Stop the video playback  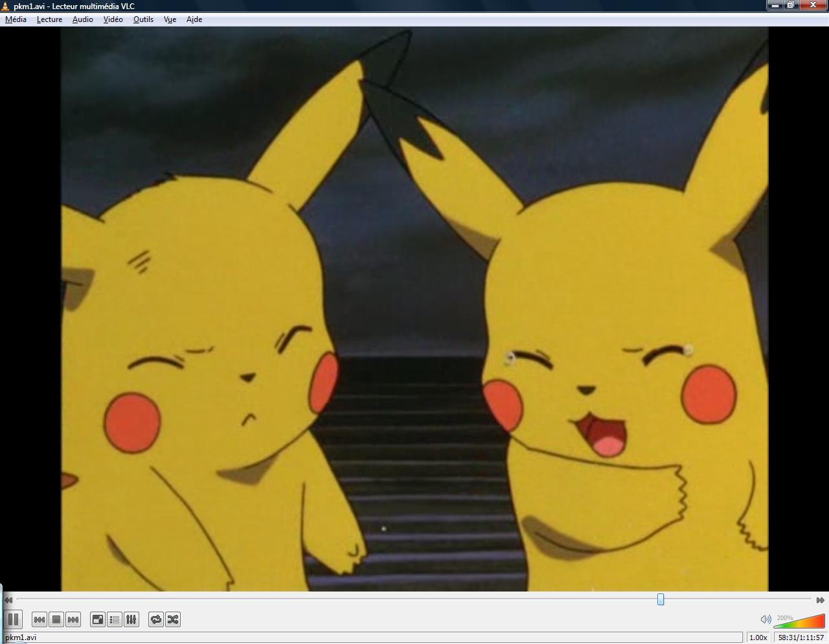pyautogui.click(x=56, y=619)
